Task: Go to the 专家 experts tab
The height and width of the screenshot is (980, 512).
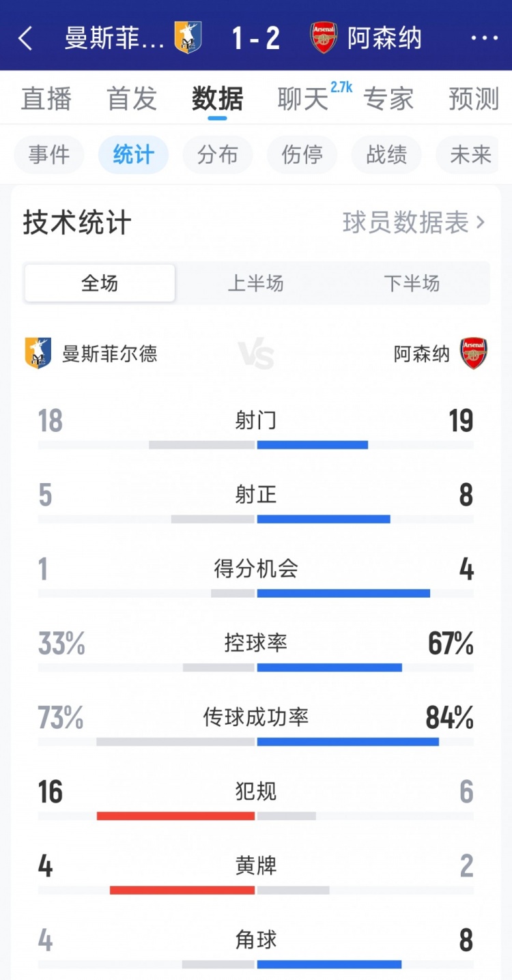Action: point(388,99)
